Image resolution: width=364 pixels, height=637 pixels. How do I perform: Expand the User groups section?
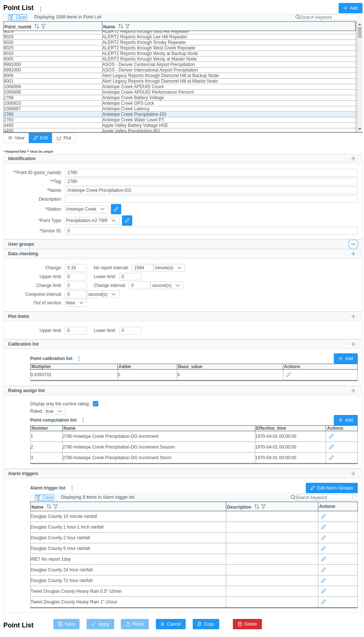353,244
